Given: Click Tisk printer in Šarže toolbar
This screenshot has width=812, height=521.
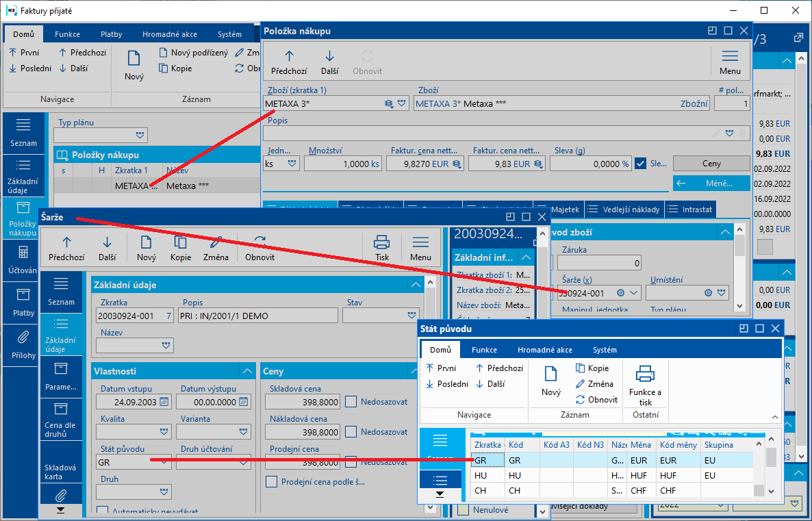Looking at the screenshot, I should 381,248.
